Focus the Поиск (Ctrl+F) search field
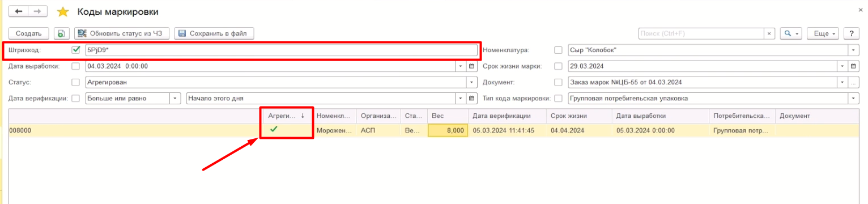 [x=701, y=33]
